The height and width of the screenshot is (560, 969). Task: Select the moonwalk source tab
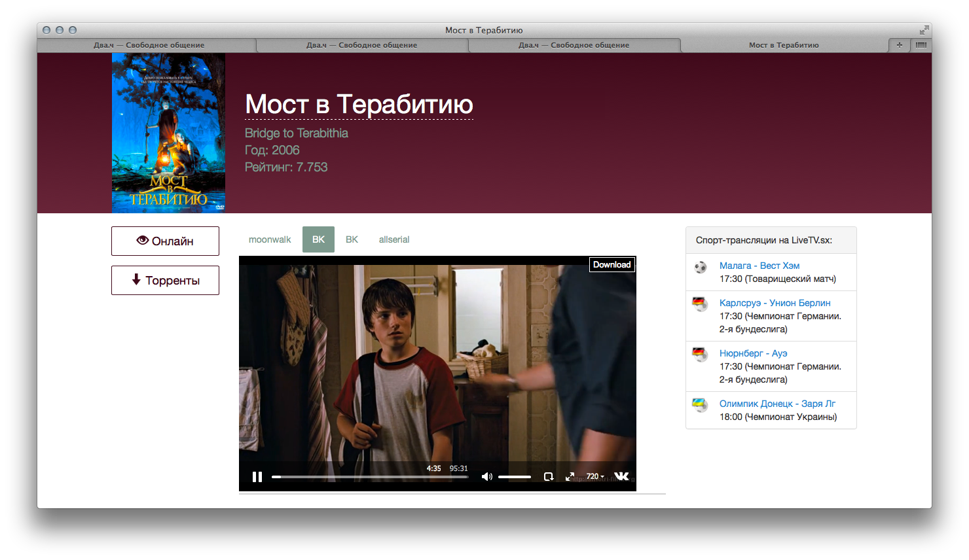270,239
